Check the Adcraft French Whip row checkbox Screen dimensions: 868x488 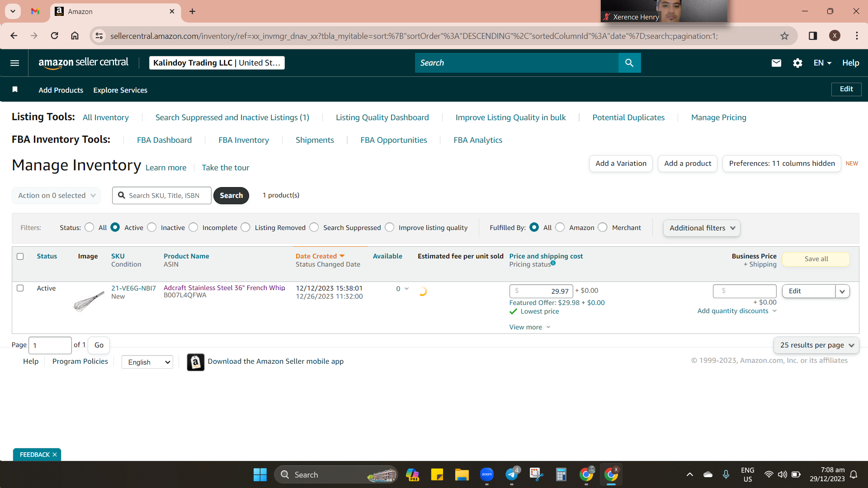pos(20,288)
